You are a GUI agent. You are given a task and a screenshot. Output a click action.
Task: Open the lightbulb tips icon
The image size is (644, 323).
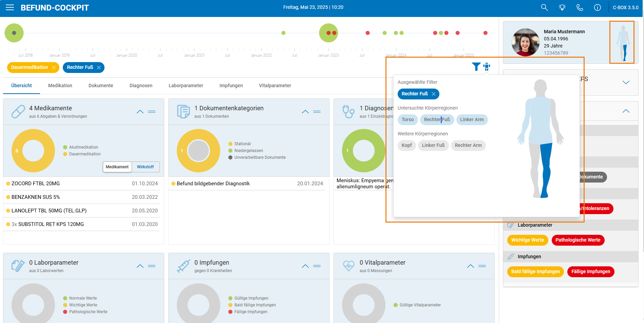pos(562,7)
